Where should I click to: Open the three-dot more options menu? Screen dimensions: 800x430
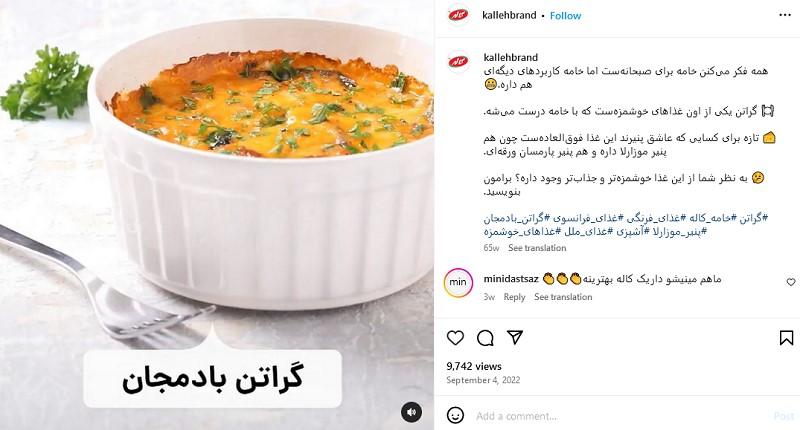coord(785,15)
